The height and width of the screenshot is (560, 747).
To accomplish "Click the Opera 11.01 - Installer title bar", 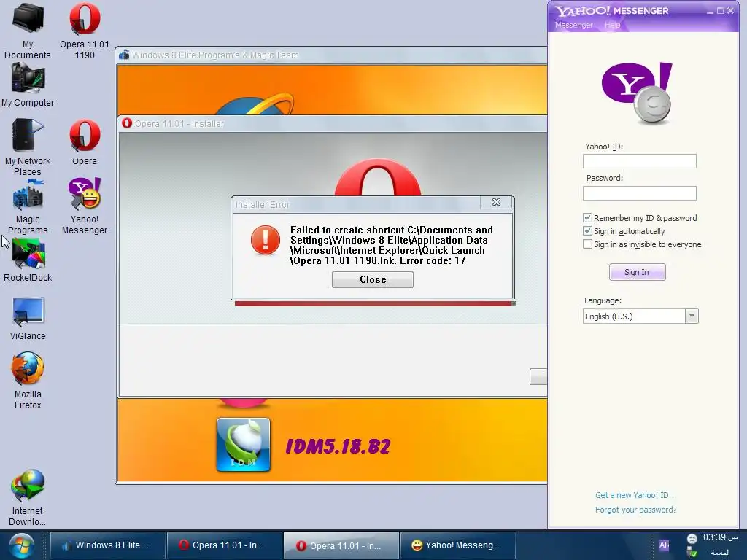I will [x=333, y=124].
